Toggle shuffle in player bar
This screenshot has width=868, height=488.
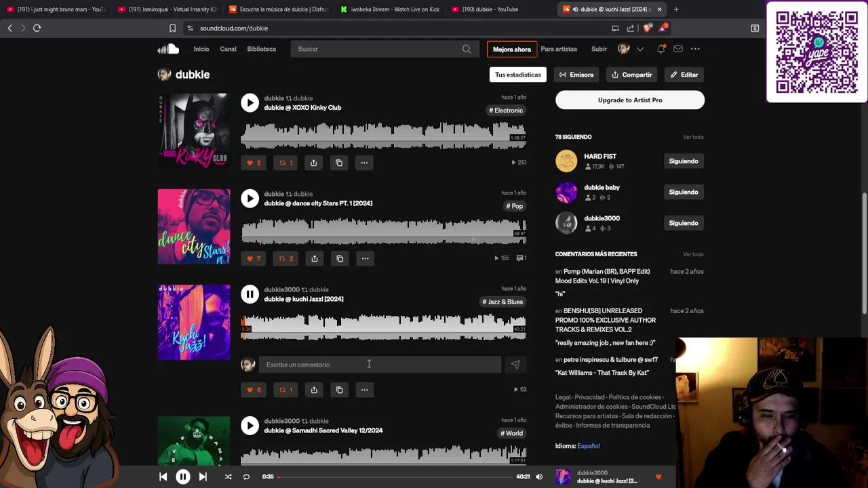228,476
